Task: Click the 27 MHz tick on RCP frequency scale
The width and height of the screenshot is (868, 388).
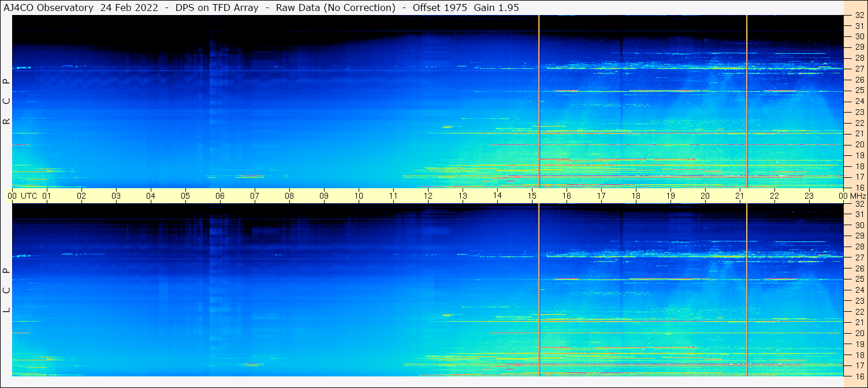Action: (859, 69)
